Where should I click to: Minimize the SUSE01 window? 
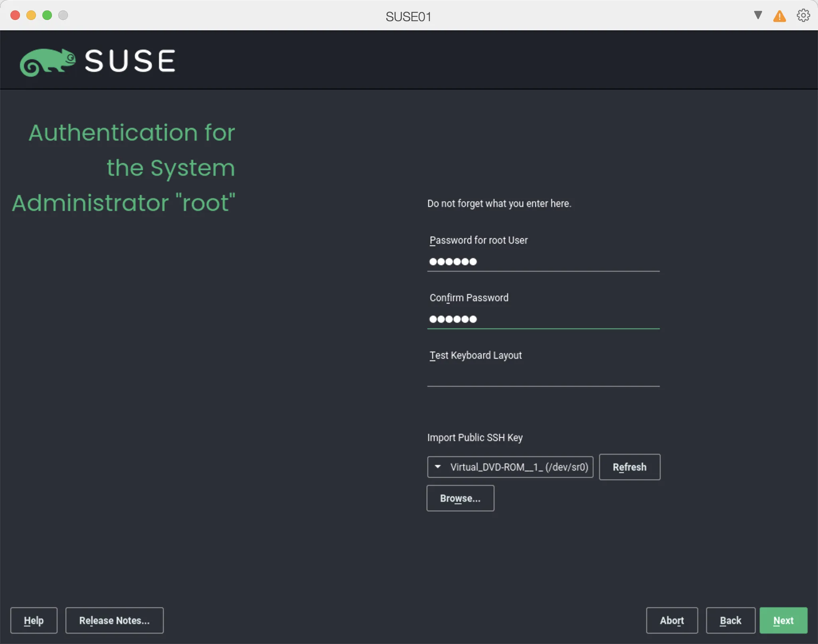31,15
